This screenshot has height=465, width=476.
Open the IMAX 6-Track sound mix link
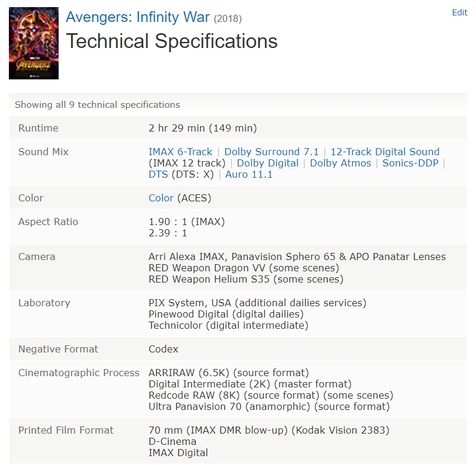[180, 152]
